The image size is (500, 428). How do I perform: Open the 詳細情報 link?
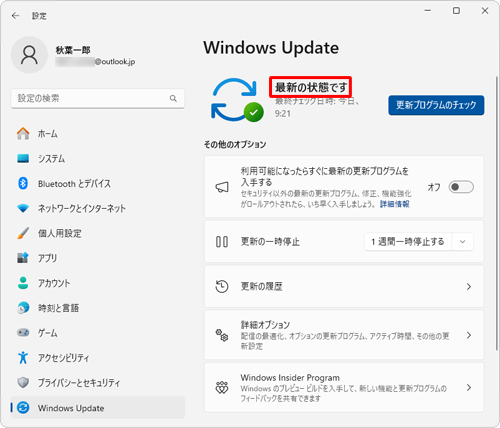[395, 204]
